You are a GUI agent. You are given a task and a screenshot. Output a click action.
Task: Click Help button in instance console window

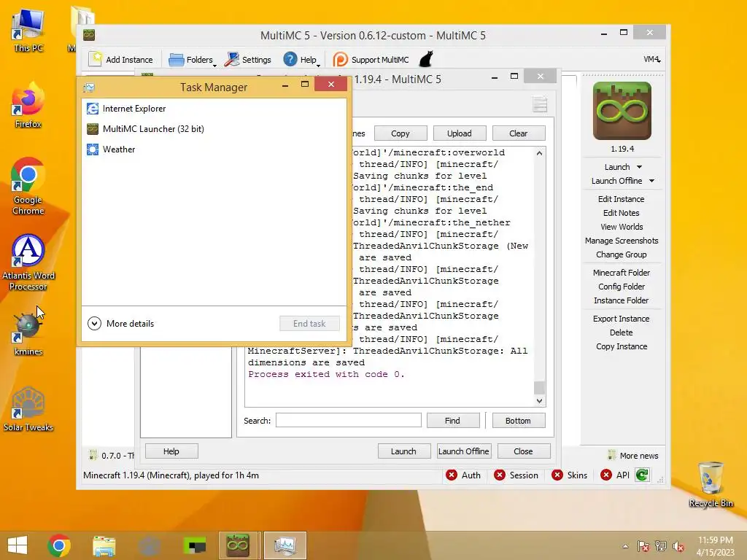[x=171, y=451]
